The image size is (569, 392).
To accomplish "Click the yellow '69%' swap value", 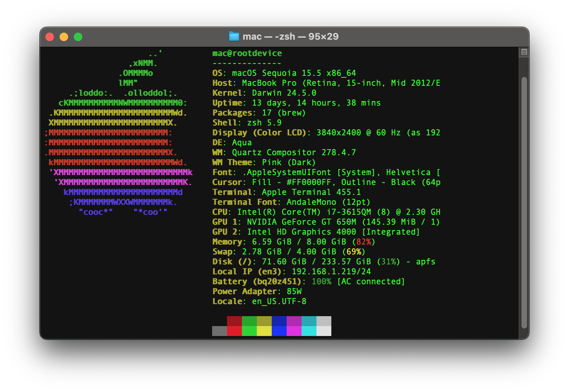I will tap(354, 252).
